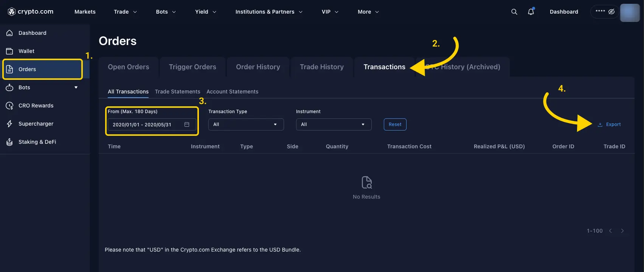Click the date range input field
Viewport: 644px width, 272px height.
[x=152, y=124]
